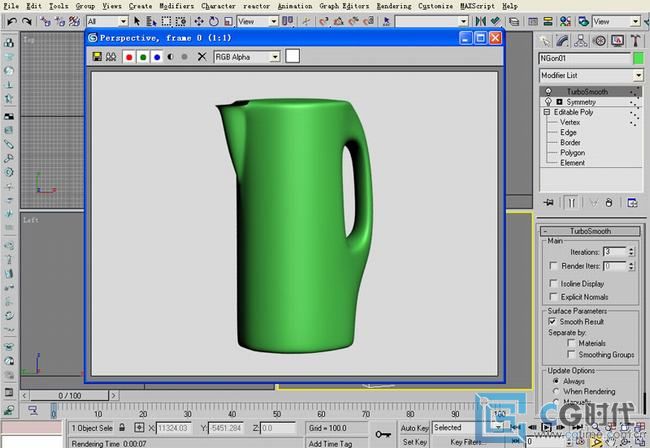The image size is (650, 448).
Task: Open the Motion panel tab
Action: [x=599, y=41]
